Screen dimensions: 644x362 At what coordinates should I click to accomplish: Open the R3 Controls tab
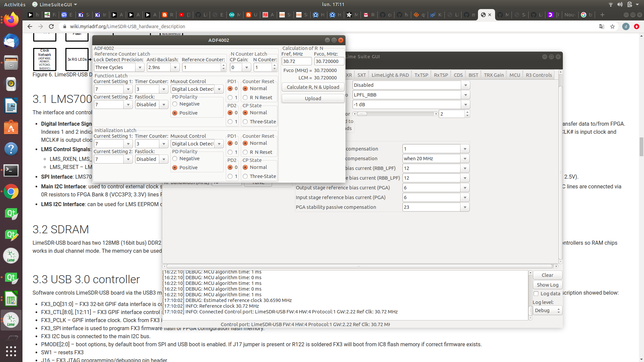click(x=538, y=75)
